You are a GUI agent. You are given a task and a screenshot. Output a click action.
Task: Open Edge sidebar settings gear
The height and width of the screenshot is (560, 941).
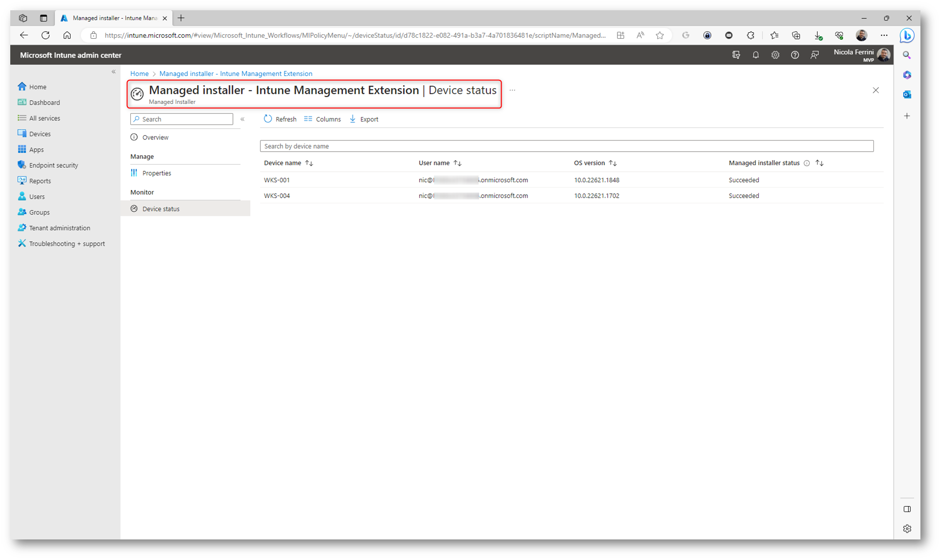click(907, 529)
